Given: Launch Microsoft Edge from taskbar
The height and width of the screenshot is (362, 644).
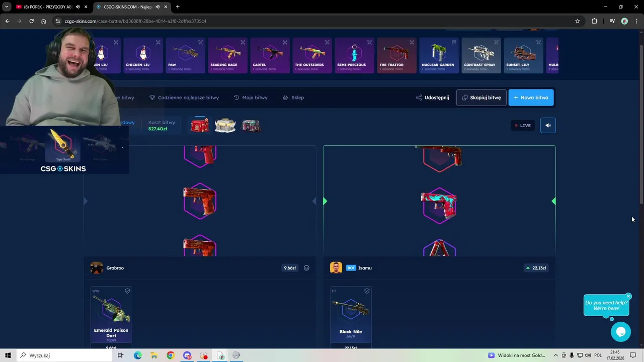Looking at the screenshot, I should point(137,355).
